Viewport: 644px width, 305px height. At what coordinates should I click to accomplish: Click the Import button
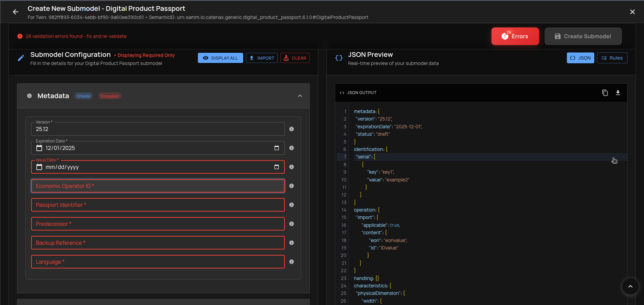261,58
